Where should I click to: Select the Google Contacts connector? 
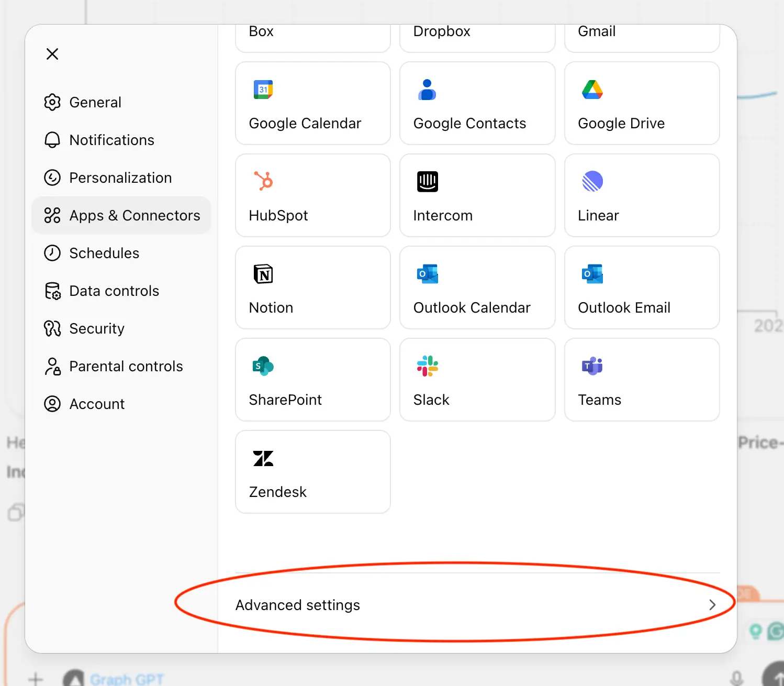click(477, 103)
